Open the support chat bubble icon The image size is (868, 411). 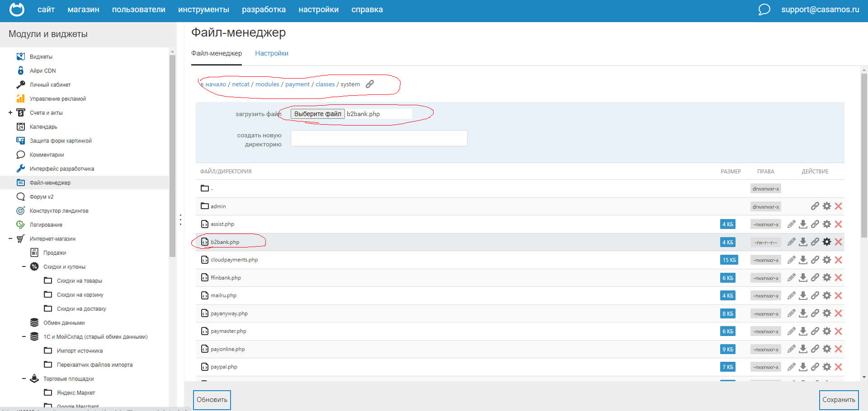[x=764, y=9]
